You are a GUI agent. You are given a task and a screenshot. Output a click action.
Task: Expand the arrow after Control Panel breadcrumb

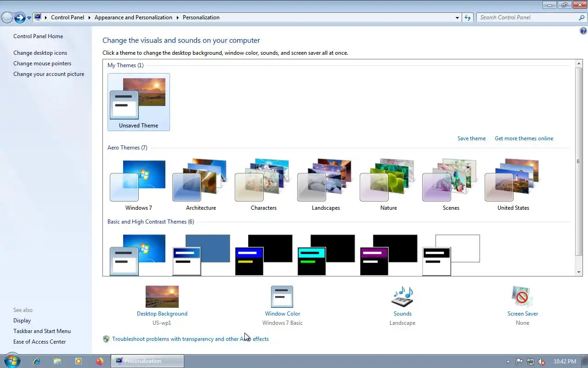coord(90,17)
